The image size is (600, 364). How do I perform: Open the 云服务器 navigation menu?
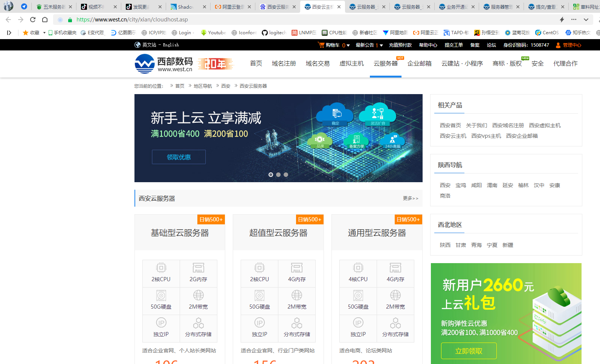[x=385, y=64]
